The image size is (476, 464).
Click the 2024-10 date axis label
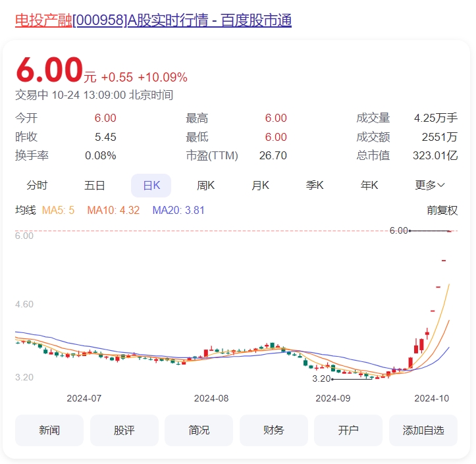(x=432, y=398)
